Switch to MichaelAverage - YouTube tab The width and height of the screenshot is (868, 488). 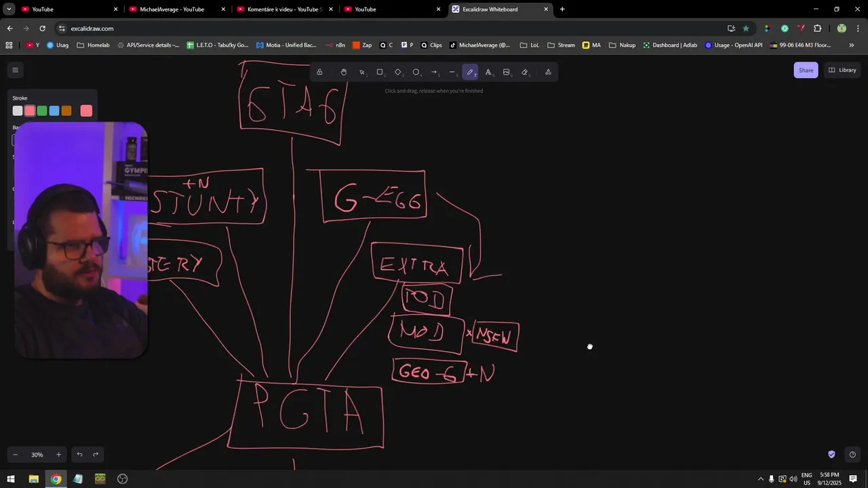click(176, 9)
